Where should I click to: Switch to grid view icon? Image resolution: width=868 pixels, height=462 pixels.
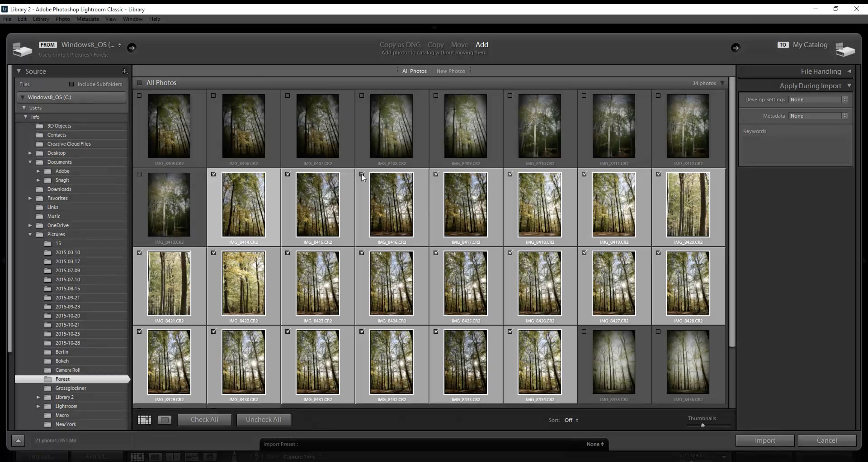coord(144,420)
